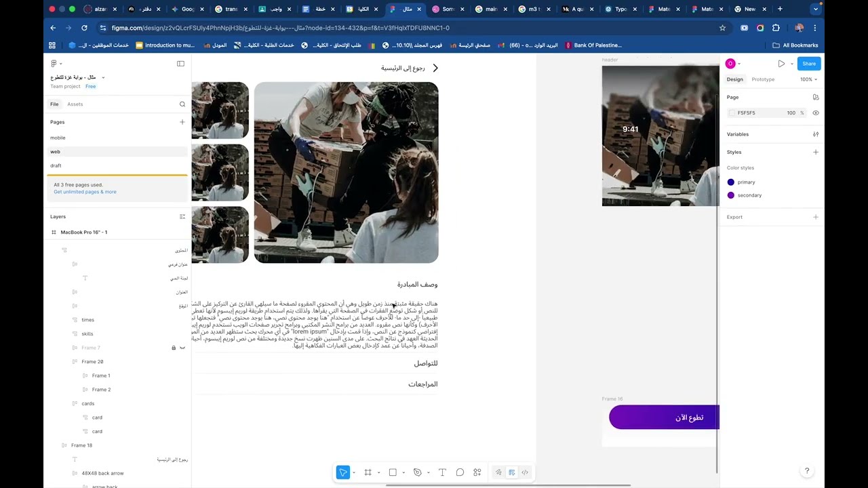Screen dimensions: 868x488
Task: Open Introduction to mu... bookmark
Action: [x=165, y=45]
